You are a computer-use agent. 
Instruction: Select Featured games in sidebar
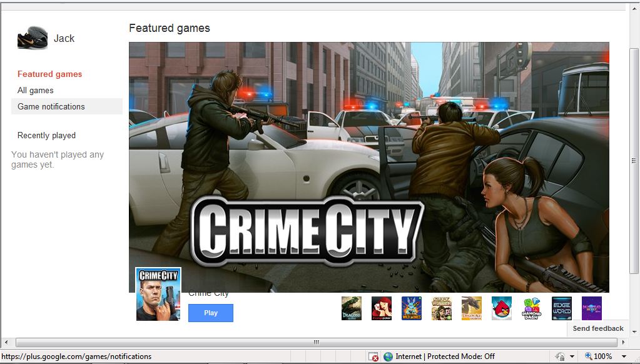click(x=50, y=74)
